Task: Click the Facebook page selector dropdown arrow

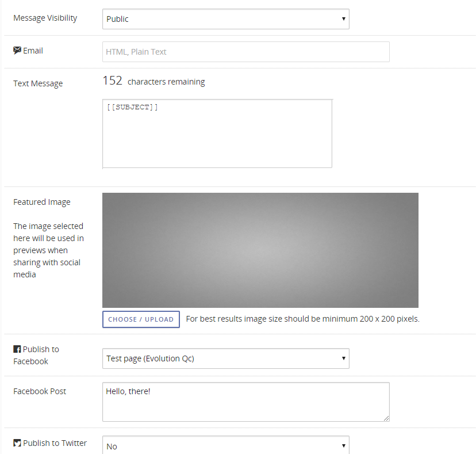Action: (343, 358)
